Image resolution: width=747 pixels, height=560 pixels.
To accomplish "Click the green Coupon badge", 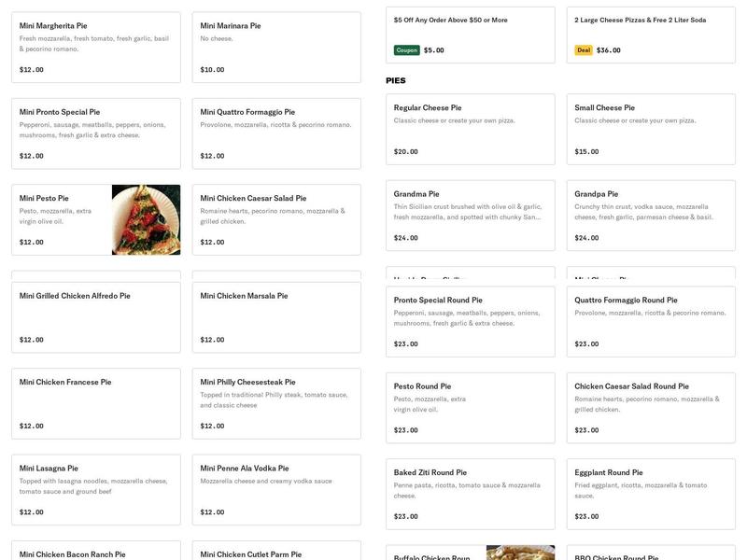I will tap(406, 50).
